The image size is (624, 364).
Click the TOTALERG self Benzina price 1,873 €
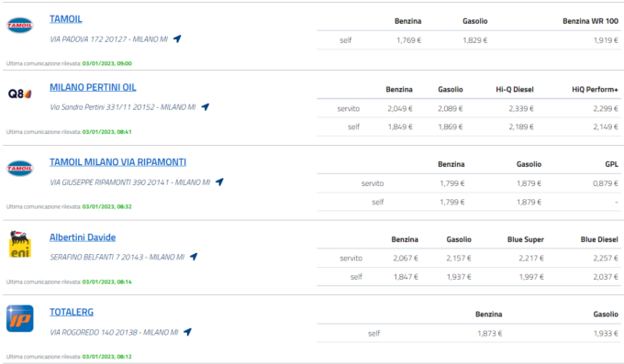(x=489, y=334)
